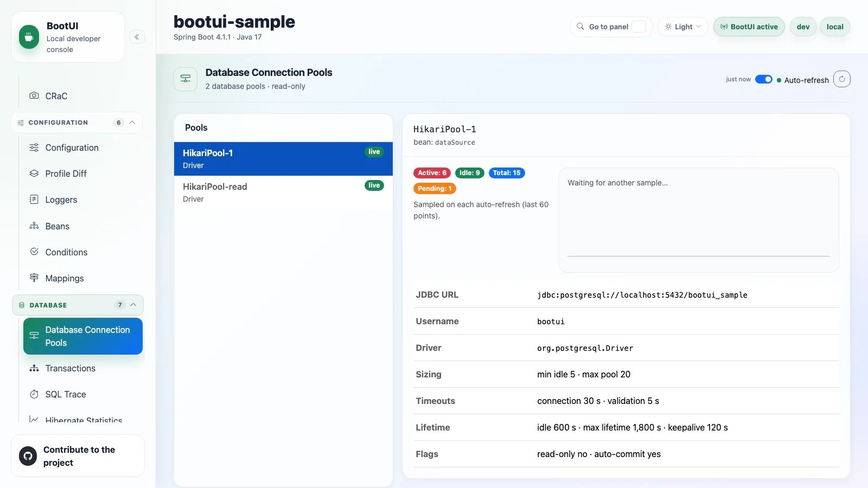The height and width of the screenshot is (488, 868).
Task: Click the Total: 15 blue badge
Action: coord(507,173)
